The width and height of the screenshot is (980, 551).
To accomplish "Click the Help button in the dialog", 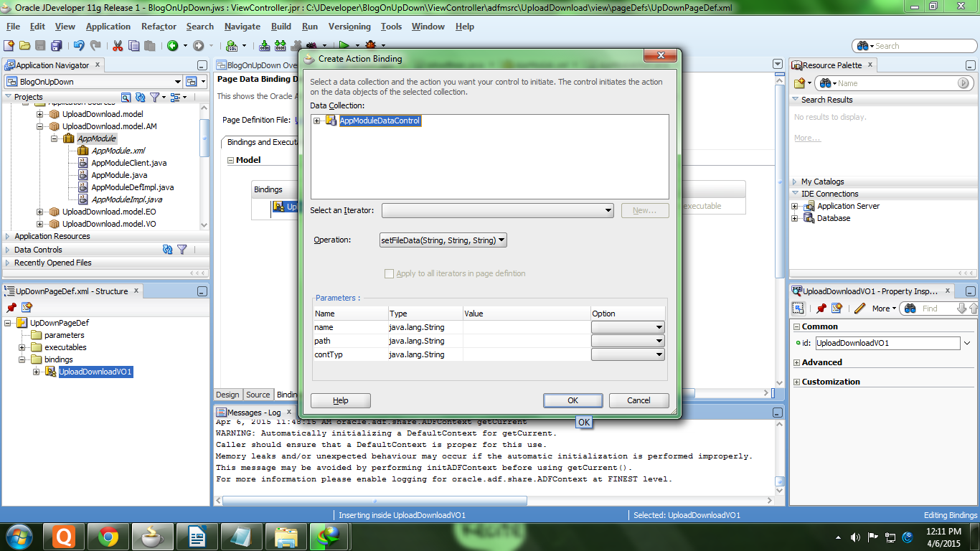I will (341, 400).
